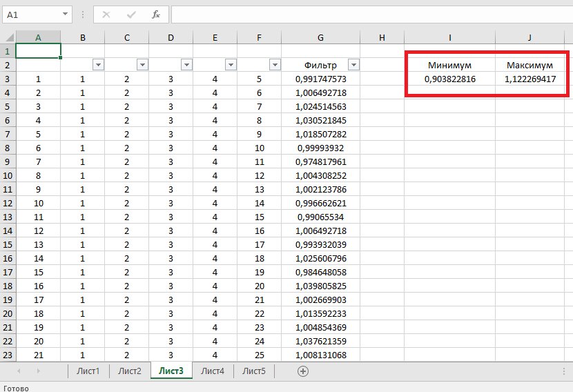Click the Минимум header cell
573x392 pixels.
[x=450, y=65]
